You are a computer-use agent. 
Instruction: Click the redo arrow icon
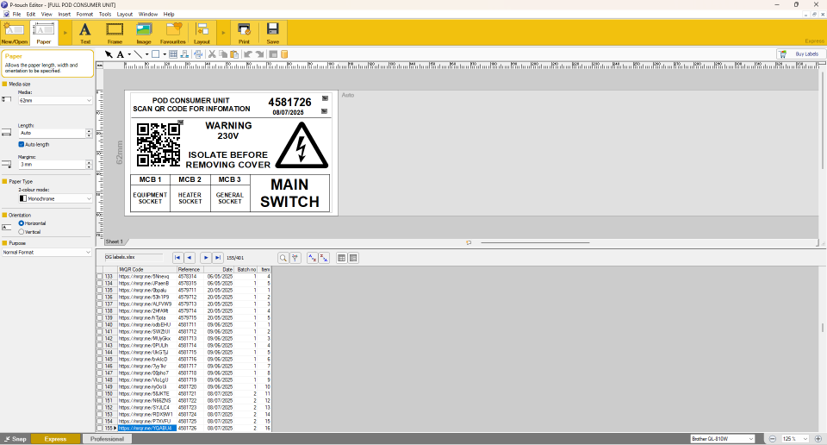tap(259, 54)
